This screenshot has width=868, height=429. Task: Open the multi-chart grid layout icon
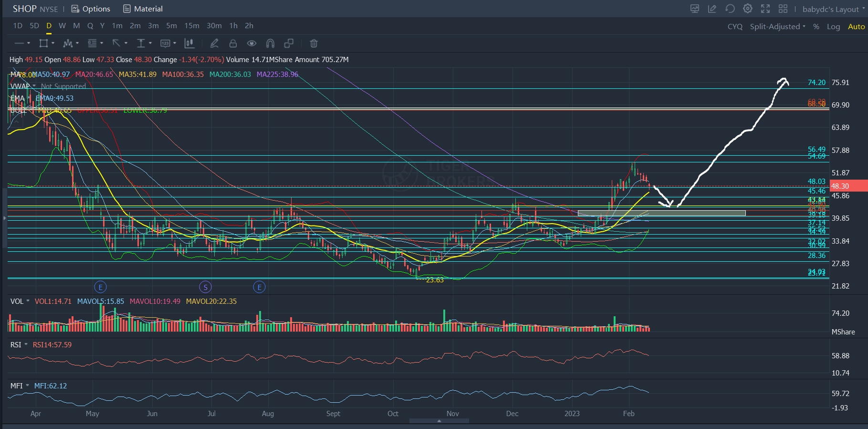(x=783, y=9)
